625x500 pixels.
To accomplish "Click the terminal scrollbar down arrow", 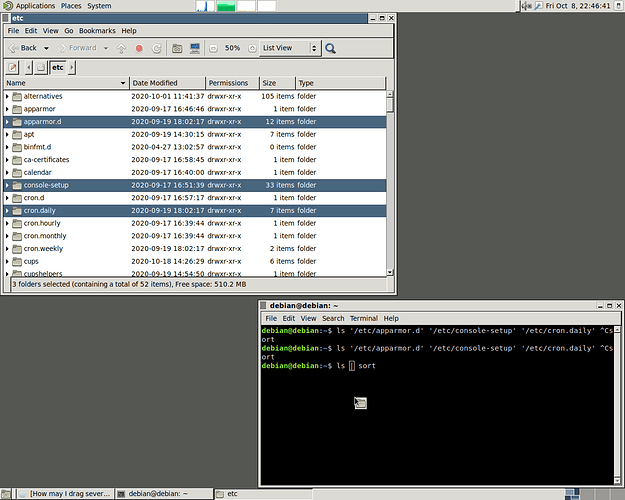I will coord(617,481).
